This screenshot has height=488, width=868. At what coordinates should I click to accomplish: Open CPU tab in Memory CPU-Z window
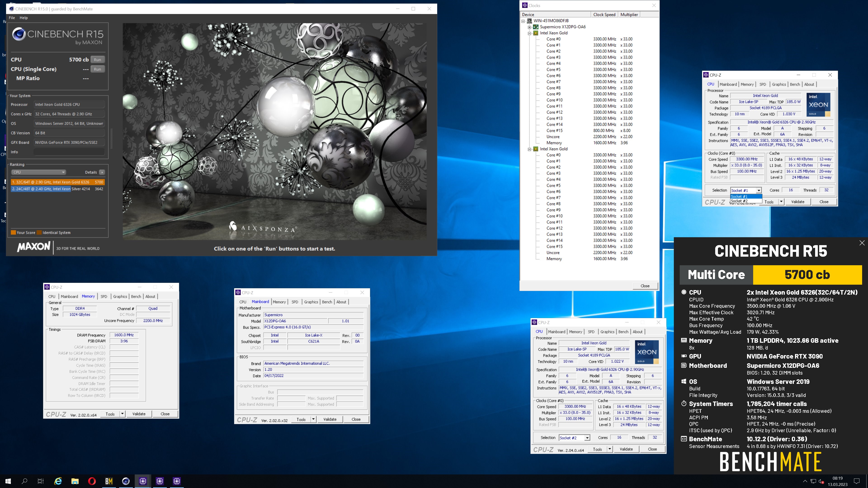(52, 296)
